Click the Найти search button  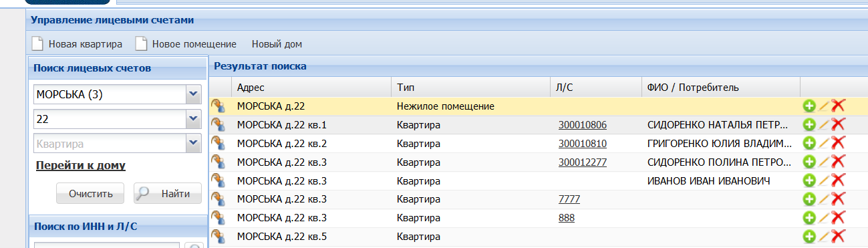click(167, 194)
